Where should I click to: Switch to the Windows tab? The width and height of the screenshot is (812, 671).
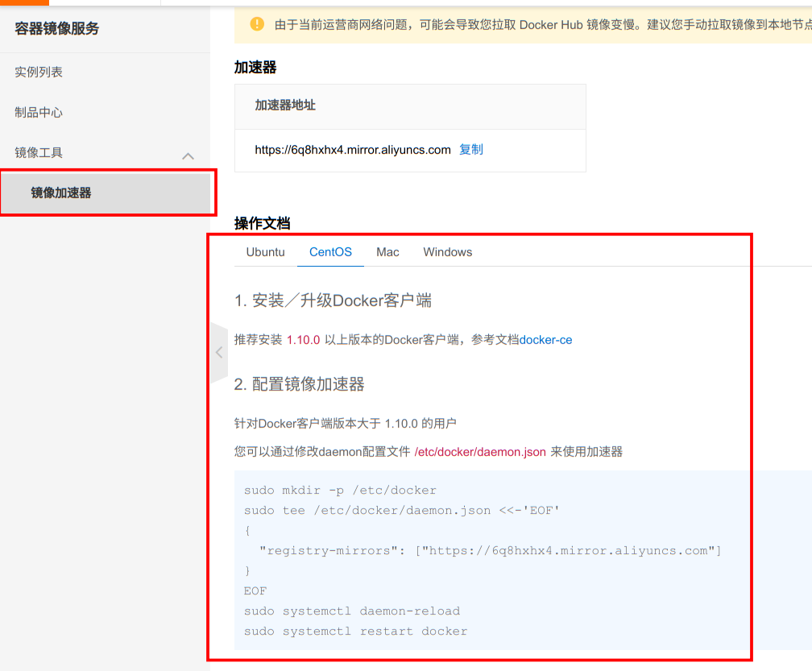(447, 252)
